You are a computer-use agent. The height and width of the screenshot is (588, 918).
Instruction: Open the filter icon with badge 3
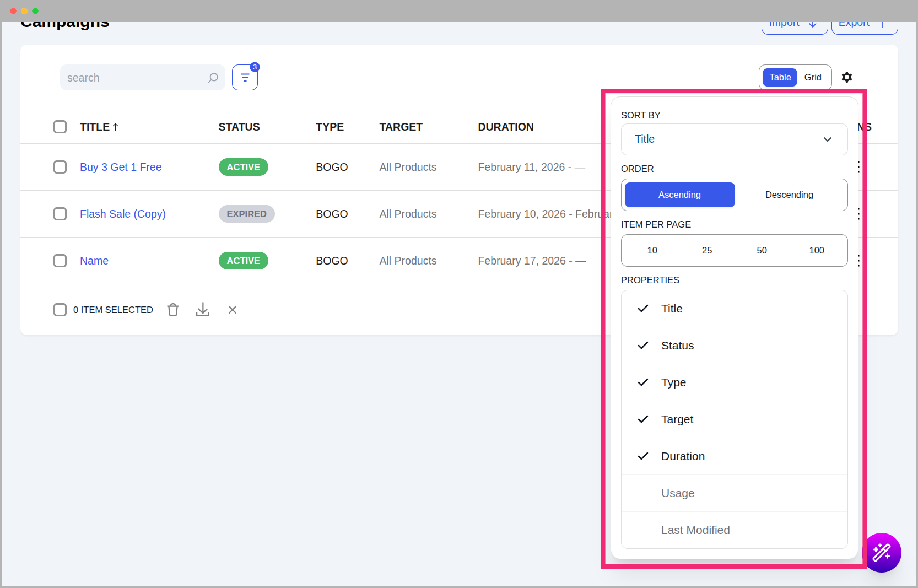coord(245,78)
